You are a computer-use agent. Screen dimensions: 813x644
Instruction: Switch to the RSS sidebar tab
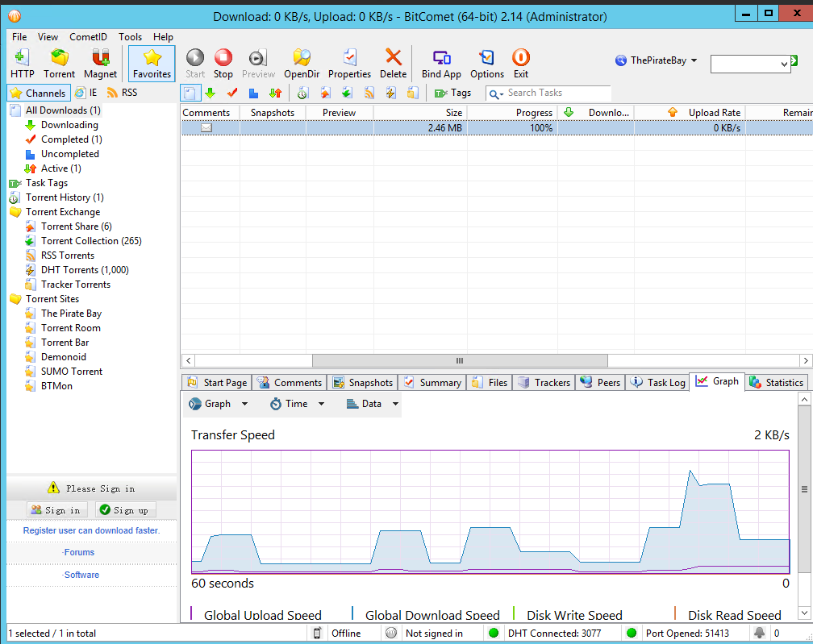[x=123, y=93]
